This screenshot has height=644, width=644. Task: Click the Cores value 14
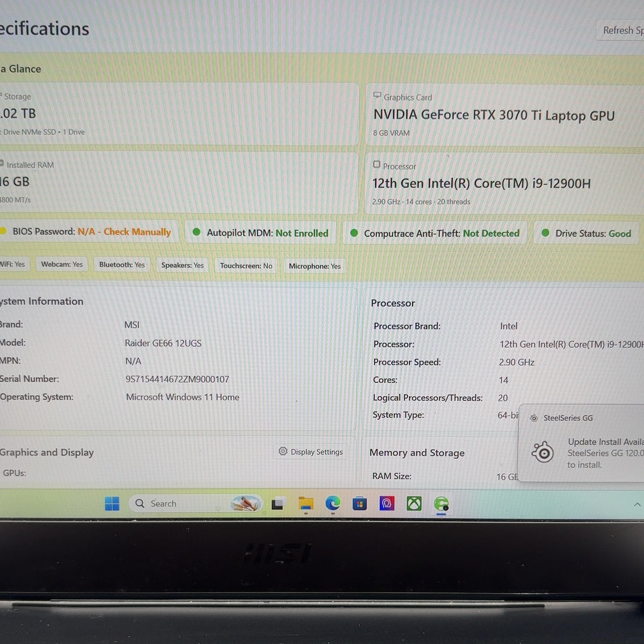(x=503, y=380)
